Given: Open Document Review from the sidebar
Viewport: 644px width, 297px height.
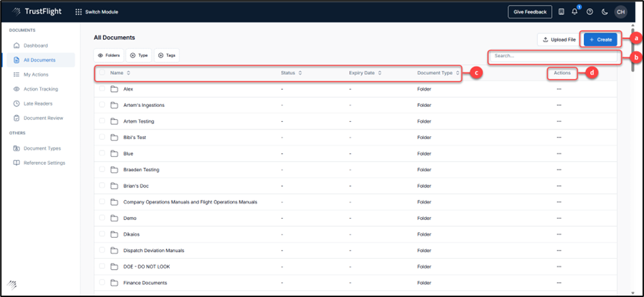Looking at the screenshot, I should tap(43, 118).
